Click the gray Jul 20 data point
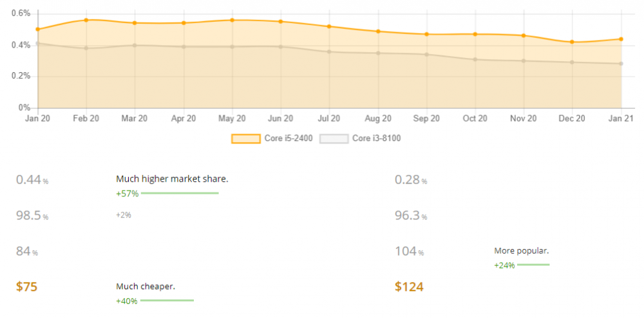 click(329, 51)
